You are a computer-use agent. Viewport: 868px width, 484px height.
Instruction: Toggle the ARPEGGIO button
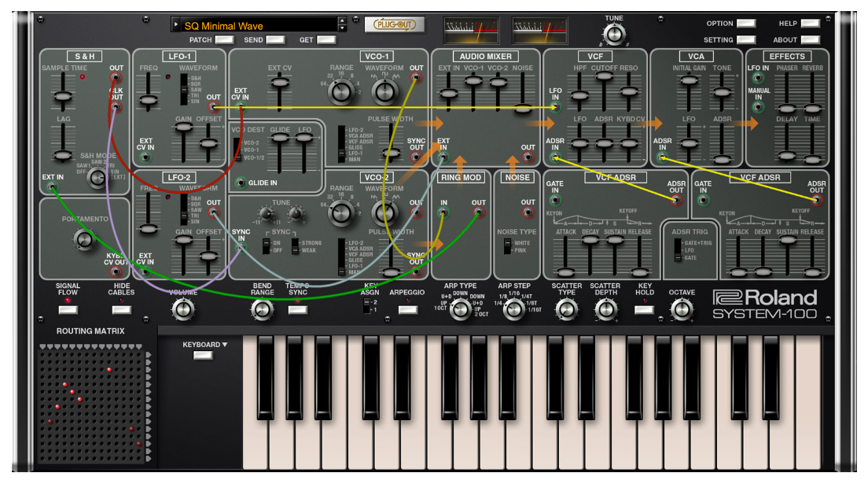(x=407, y=310)
